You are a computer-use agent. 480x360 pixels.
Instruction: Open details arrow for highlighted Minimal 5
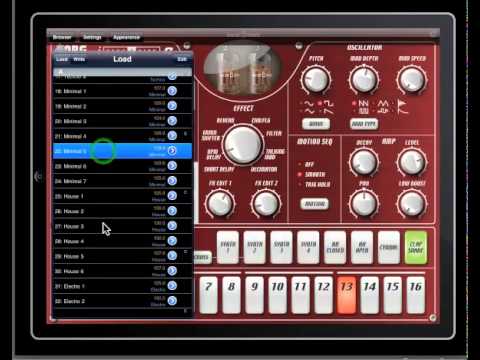(x=172, y=151)
